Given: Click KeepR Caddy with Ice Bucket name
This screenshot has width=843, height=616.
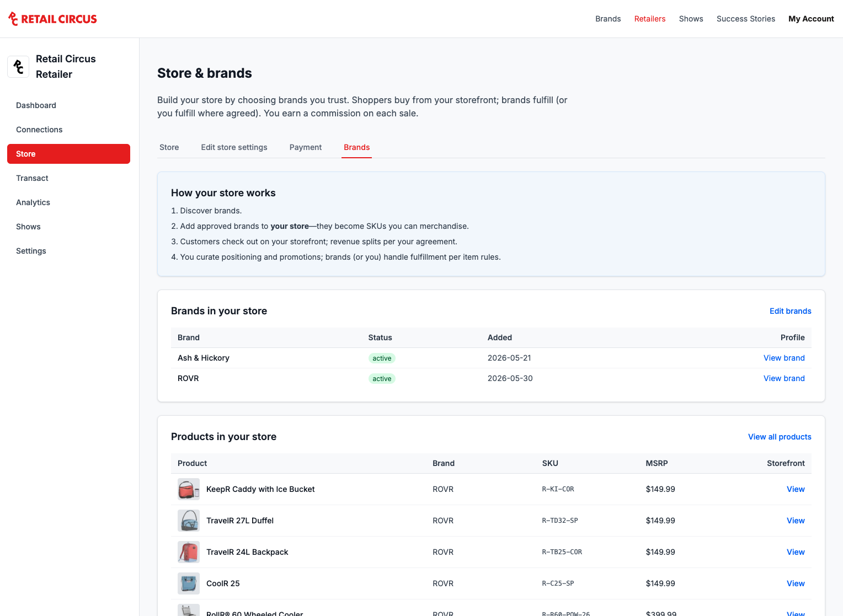Looking at the screenshot, I should (x=260, y=489).
